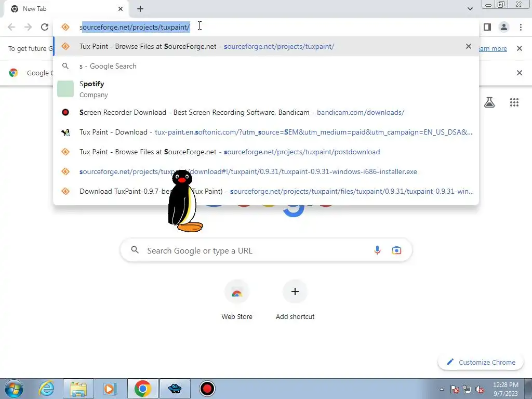
Task: Launch Internet Explorer from taskbar
Action: tap(46, 389)
